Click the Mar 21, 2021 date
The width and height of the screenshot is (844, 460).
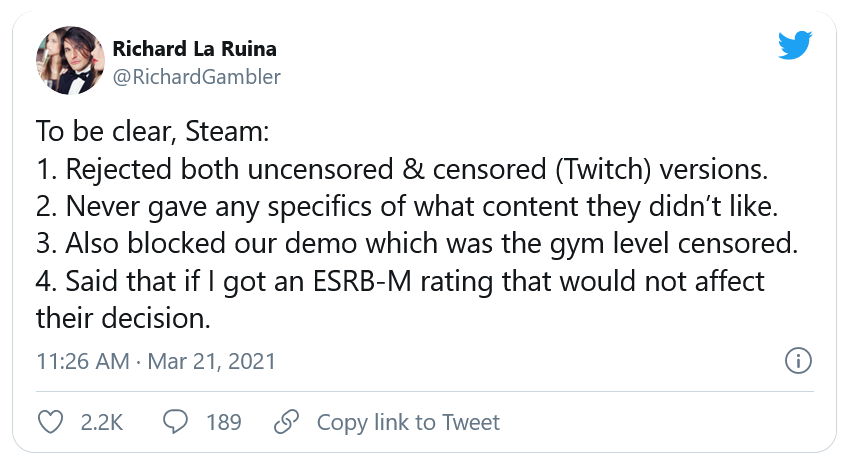[211, 361]
